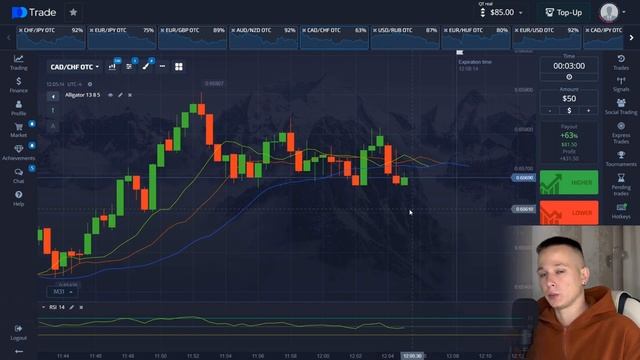Expand the $85.00 account balance dropdown
640x360 pixels.
coord(502,13)
